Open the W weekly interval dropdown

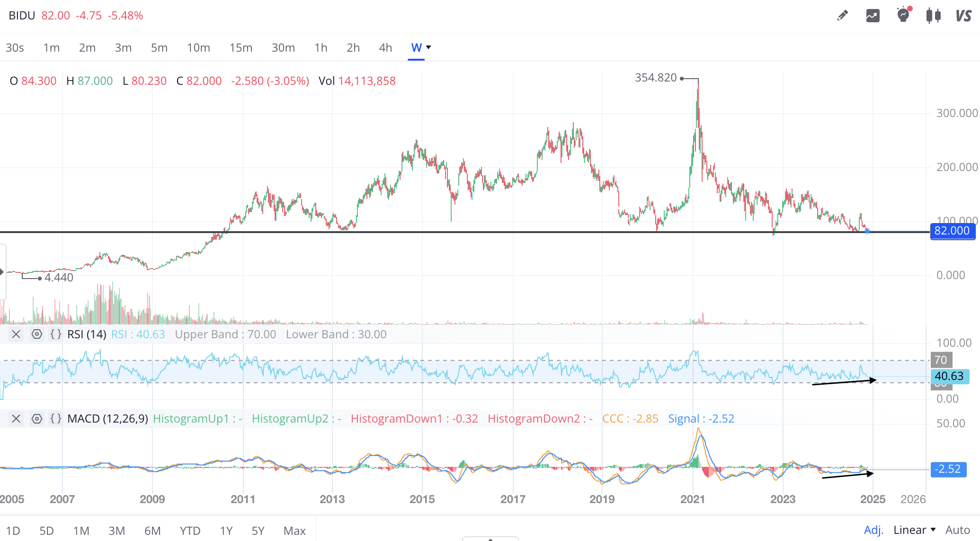421,47
